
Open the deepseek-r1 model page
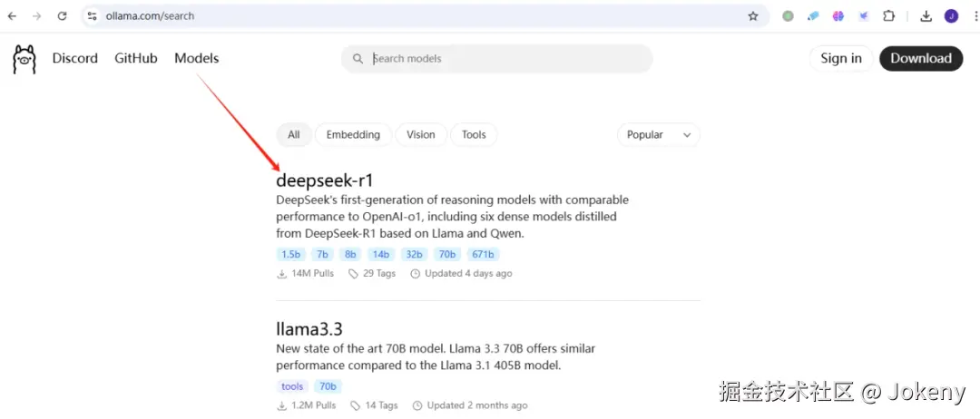tap(325, 180)
